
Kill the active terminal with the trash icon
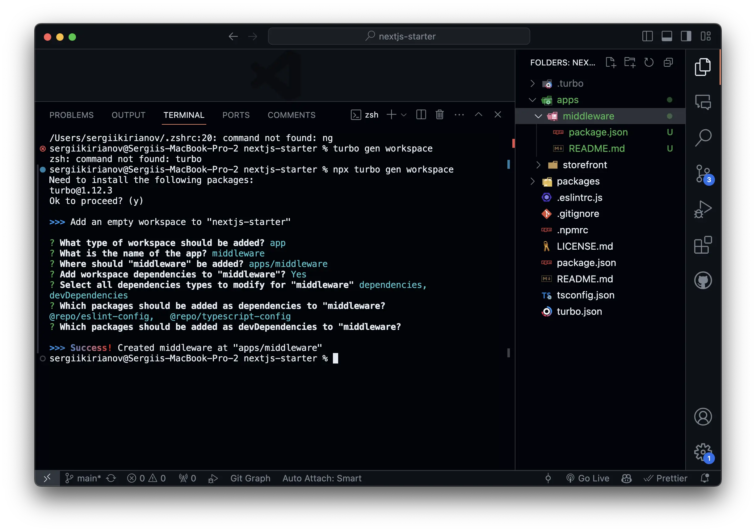point(439,114)
